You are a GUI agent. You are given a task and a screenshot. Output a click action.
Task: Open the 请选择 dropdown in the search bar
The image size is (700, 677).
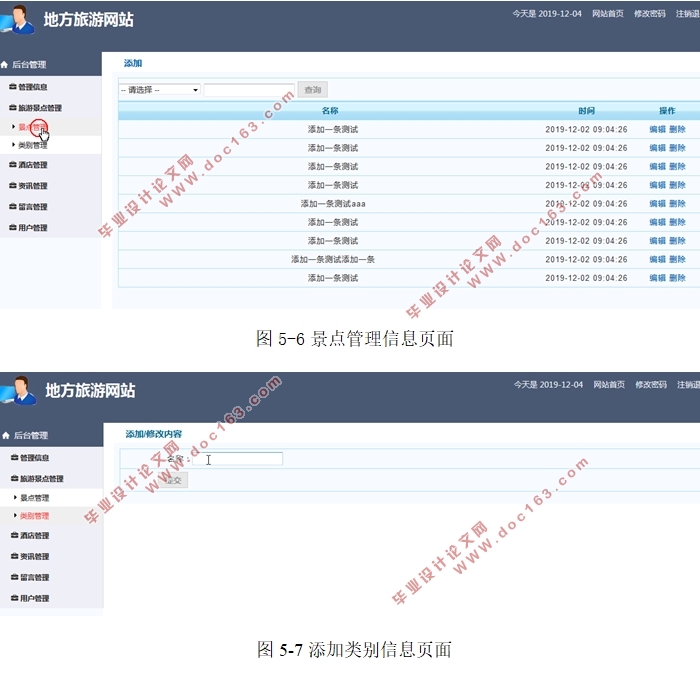pos(159,90)
